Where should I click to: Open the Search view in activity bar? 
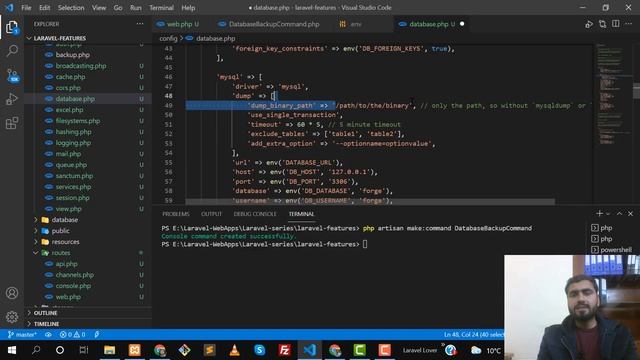[12, 51]
